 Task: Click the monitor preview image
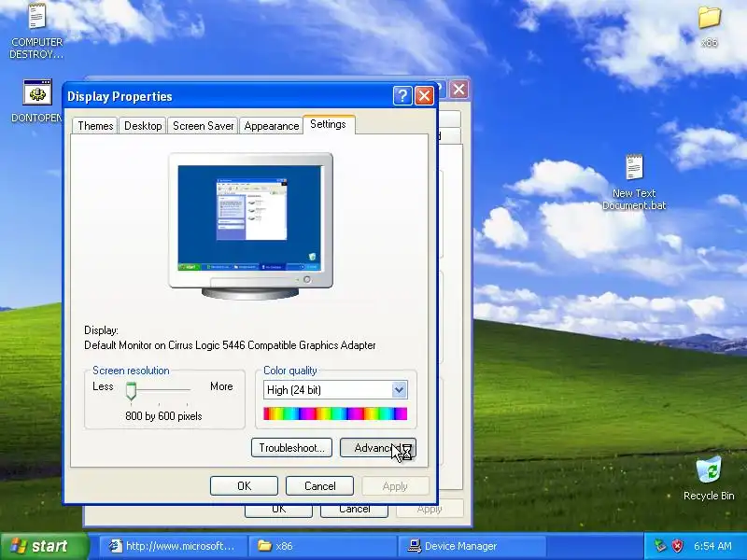(x=250, y=226)
